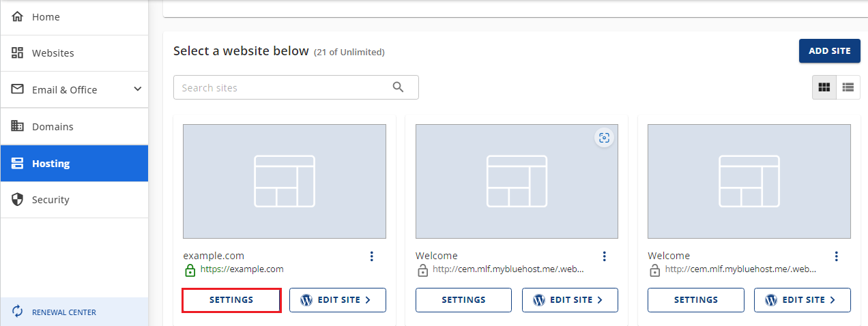This screenshot has height=326, width=868.
Task: Open the middle Welcome site's URL link
Action: tap(508, 269)
